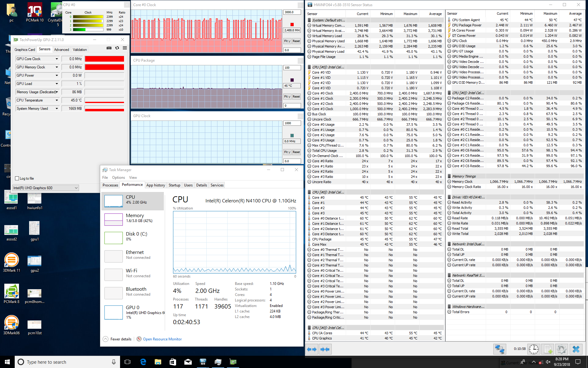Click the HWiNFO expand columns arrows icon

coord(312,349)
